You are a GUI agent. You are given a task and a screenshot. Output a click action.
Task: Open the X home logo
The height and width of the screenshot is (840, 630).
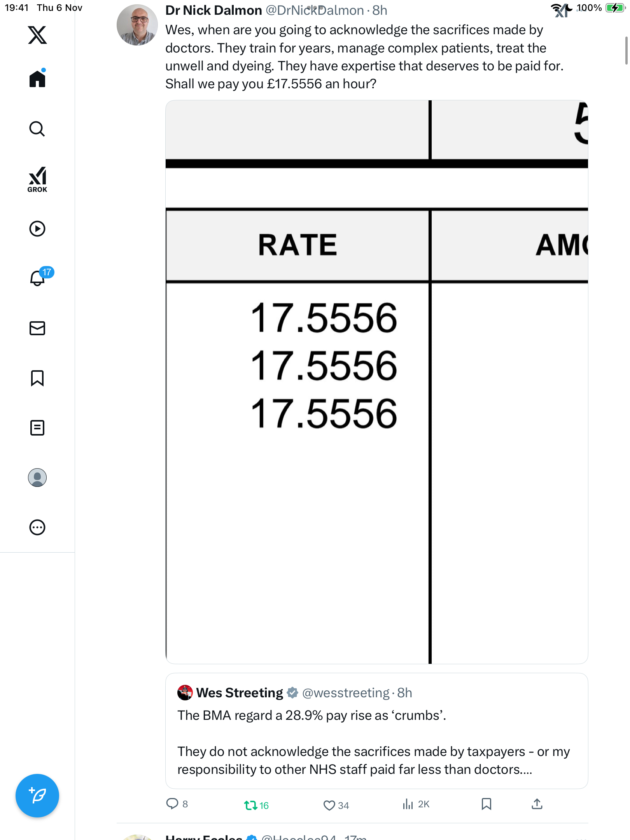[37, 35]
